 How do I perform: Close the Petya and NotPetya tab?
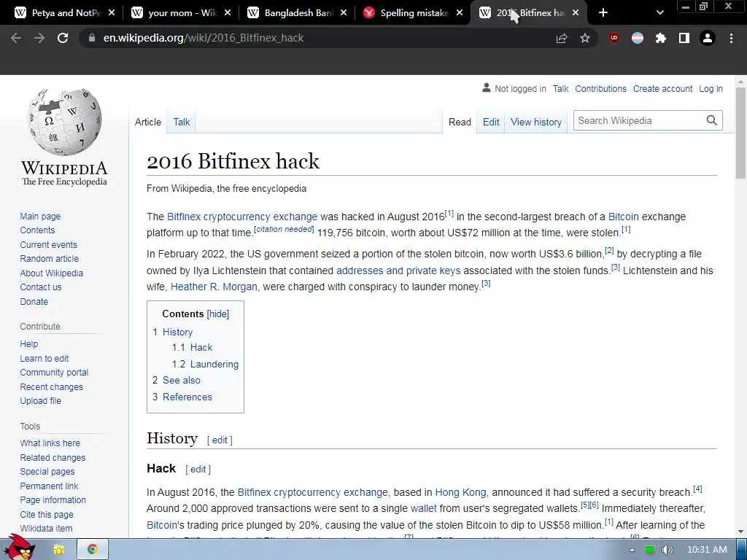(x=112, y=13)
